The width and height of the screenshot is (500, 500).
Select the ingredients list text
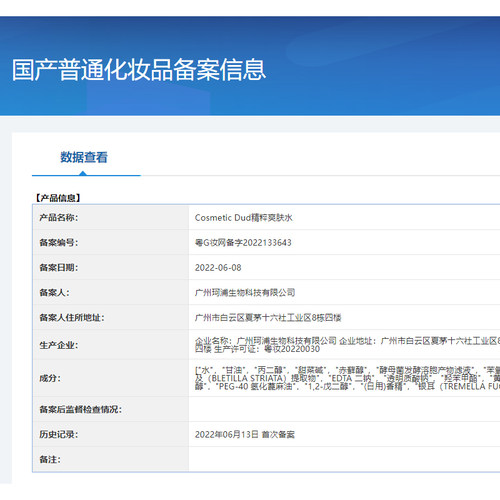347,378
